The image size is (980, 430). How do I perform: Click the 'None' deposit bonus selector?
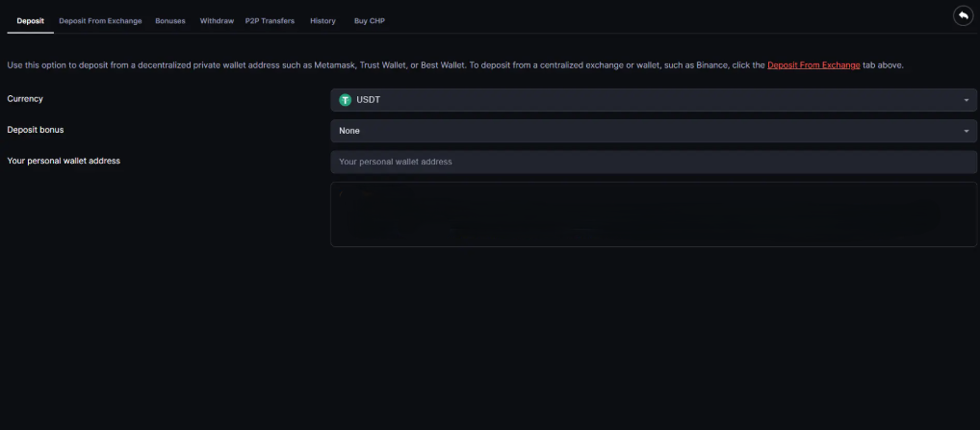653,131
